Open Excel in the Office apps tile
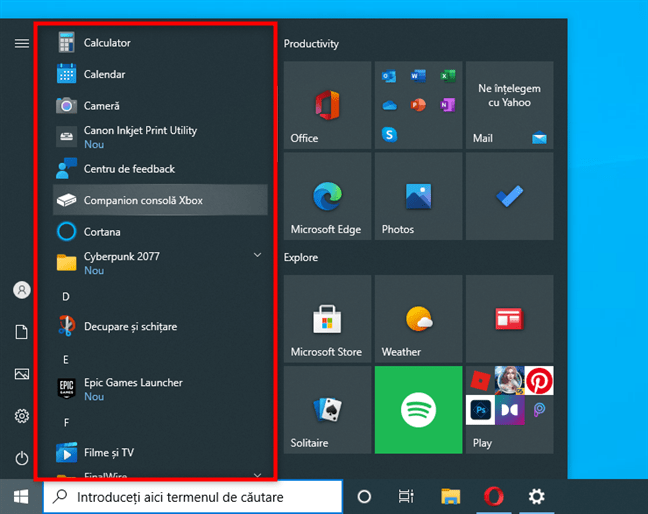Image resolution: width=648 pixels, height=514 pixels. (448, 76)
